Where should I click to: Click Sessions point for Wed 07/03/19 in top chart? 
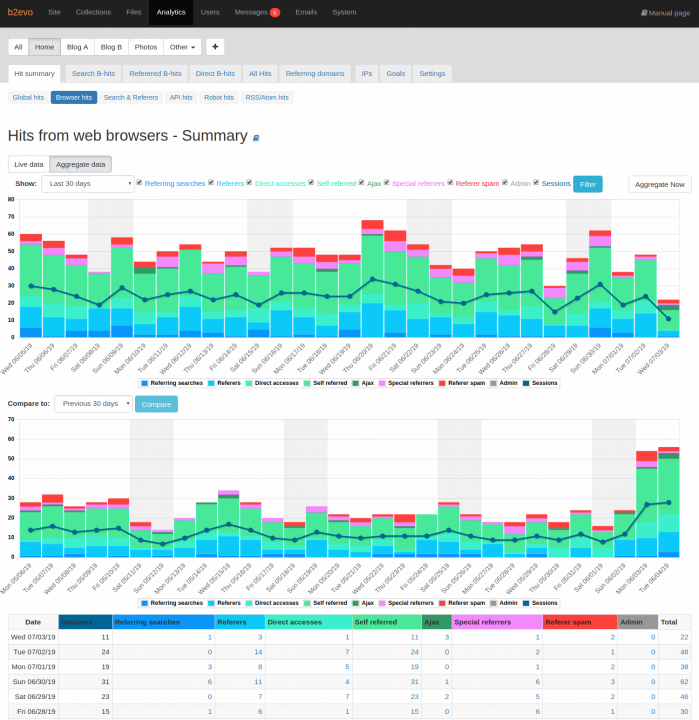click(668, 319)
